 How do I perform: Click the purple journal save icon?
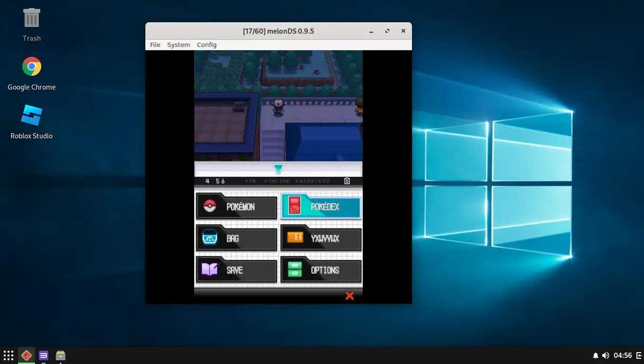(209, 269)
